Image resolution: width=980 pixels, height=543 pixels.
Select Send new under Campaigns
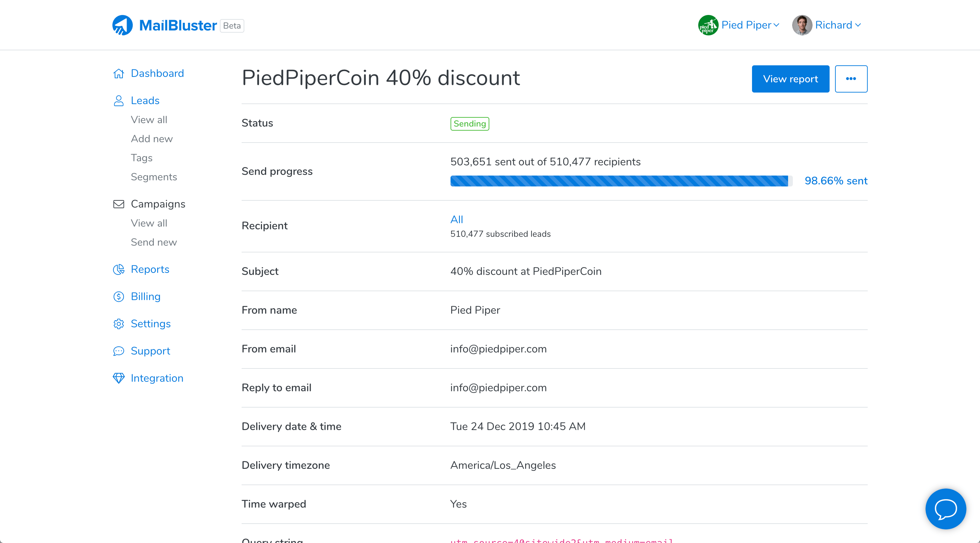154,243
